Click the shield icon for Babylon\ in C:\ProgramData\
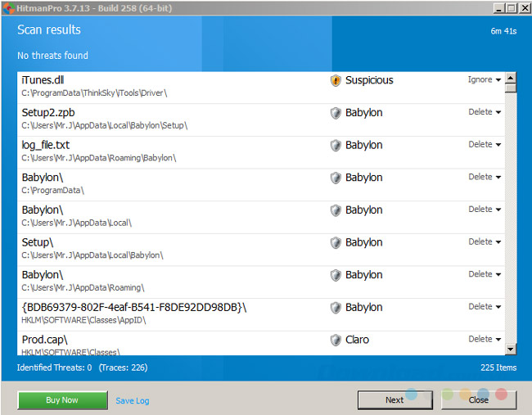This screenshot has height=415, width=532. tap(336, 178)
